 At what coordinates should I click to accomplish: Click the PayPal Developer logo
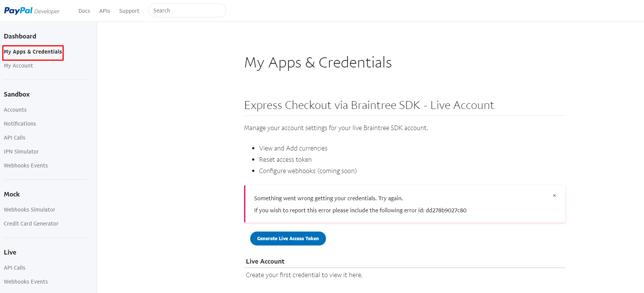click(x=32, y=11)
